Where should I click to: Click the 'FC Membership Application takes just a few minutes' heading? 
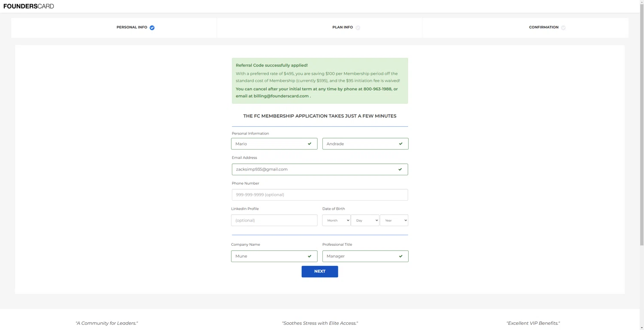coord(320,116)
